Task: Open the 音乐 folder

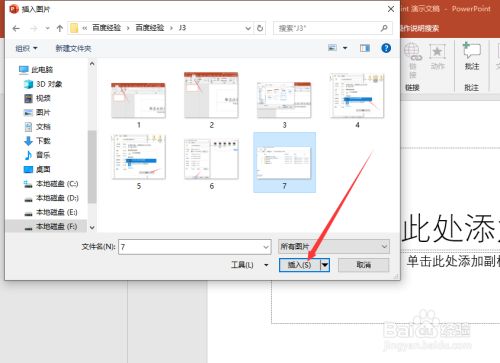Action: [x=37, y=155]
